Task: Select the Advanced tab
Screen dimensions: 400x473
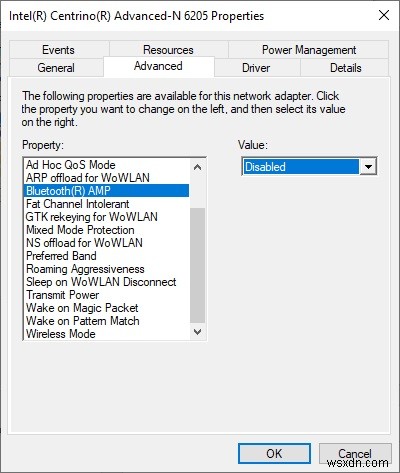Action: [158, 66]
